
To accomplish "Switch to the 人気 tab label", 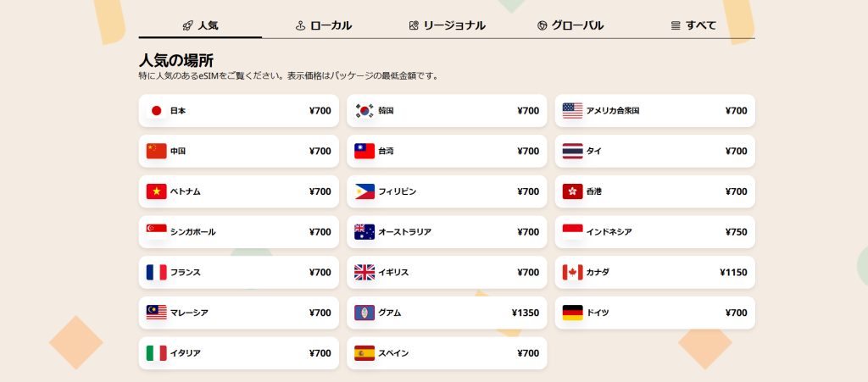I will pyautogui.click(x=209, y=25).
